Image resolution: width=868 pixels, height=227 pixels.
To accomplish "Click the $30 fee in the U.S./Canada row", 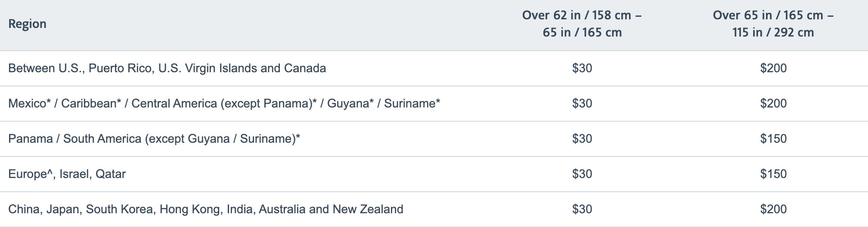I will (582, 68).
